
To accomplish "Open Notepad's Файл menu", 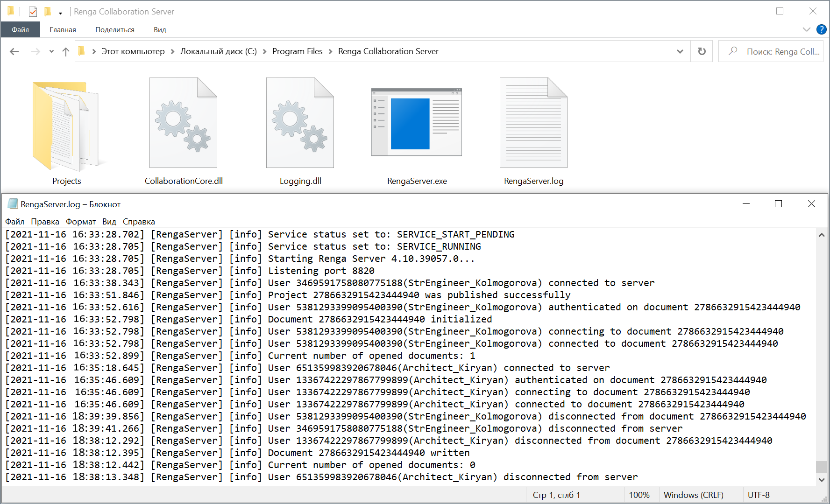I will pyautogui.click(x=14, y=222).
